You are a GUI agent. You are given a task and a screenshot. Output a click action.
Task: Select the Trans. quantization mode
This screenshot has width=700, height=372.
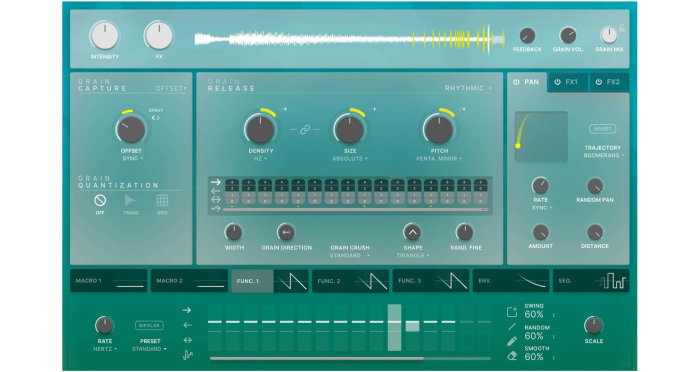tap(131, 201)
